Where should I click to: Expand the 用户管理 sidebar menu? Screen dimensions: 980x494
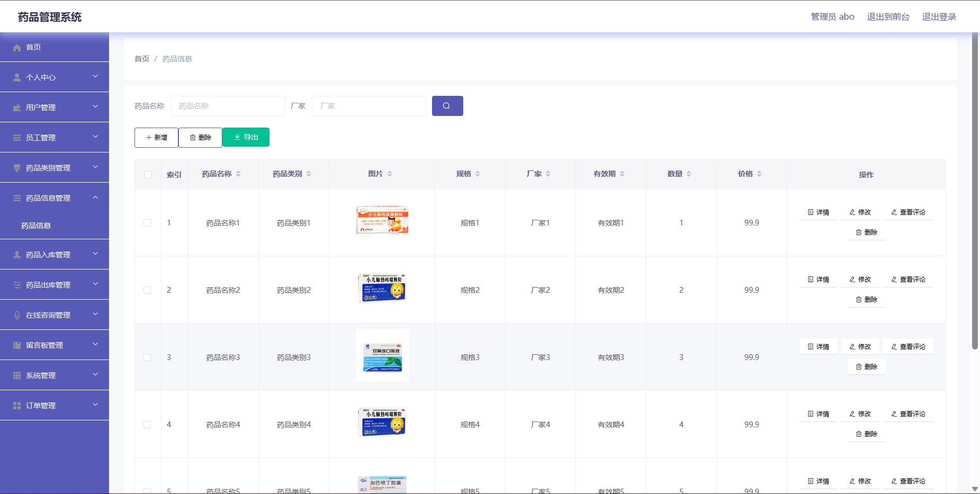pos(55,107)
